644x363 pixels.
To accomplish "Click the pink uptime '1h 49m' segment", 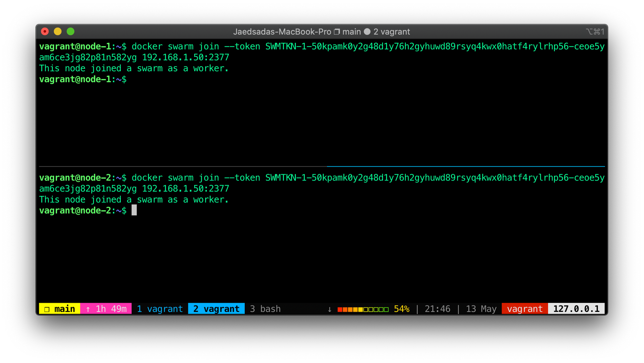I will [x=106, y=309].
